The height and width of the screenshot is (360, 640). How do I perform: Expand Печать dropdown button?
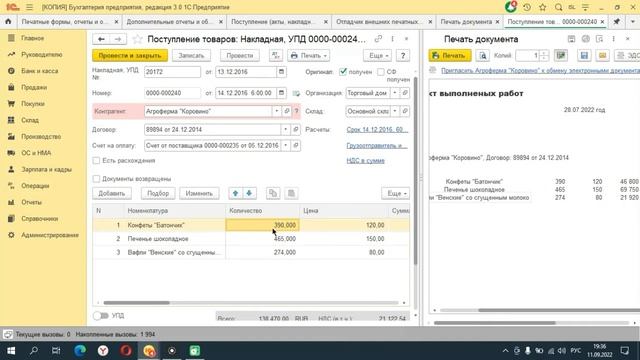309,56
